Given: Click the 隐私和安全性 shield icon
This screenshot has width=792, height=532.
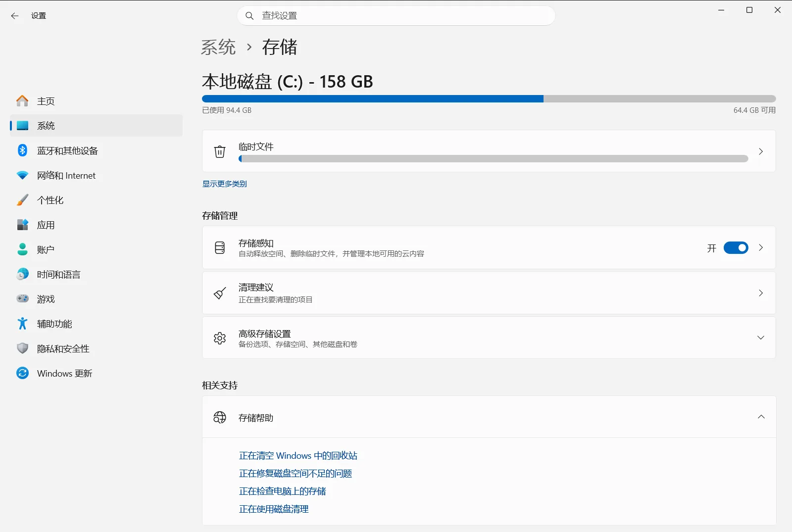Looking at the screenshot, I should (22, 348).
